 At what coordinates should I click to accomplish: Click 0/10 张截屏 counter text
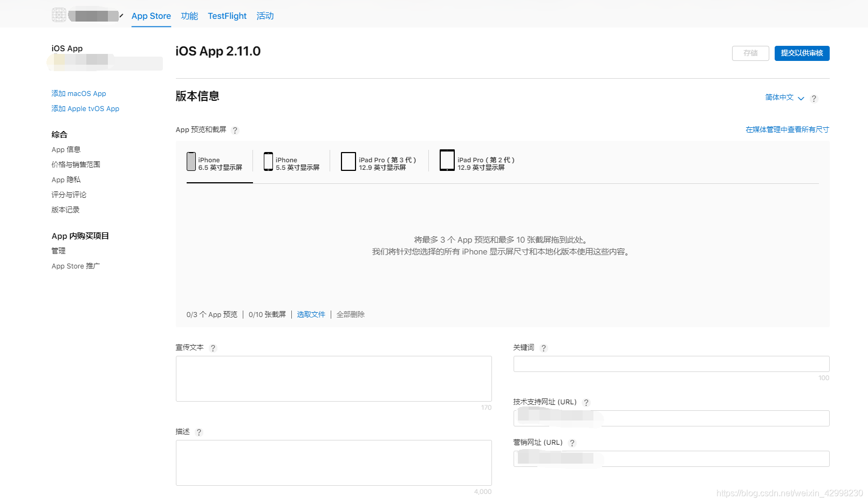[267, 314]
